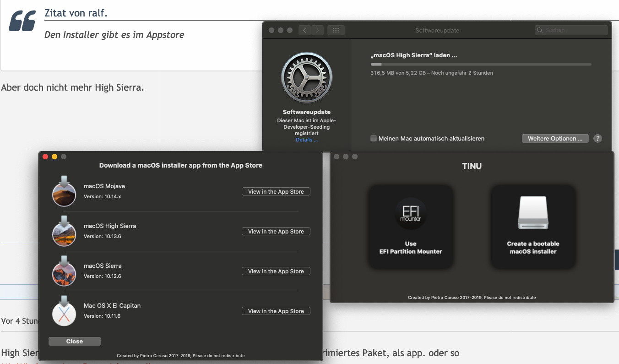
Task: Open the help question mark button
Action: point(597,138)
